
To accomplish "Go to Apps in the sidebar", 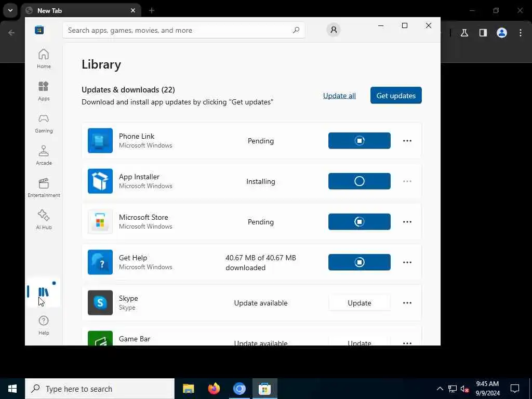I will point(44,91).
